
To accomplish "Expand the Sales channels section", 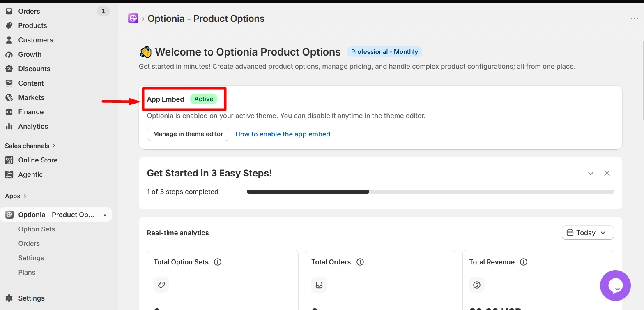I will click(30, 146).
